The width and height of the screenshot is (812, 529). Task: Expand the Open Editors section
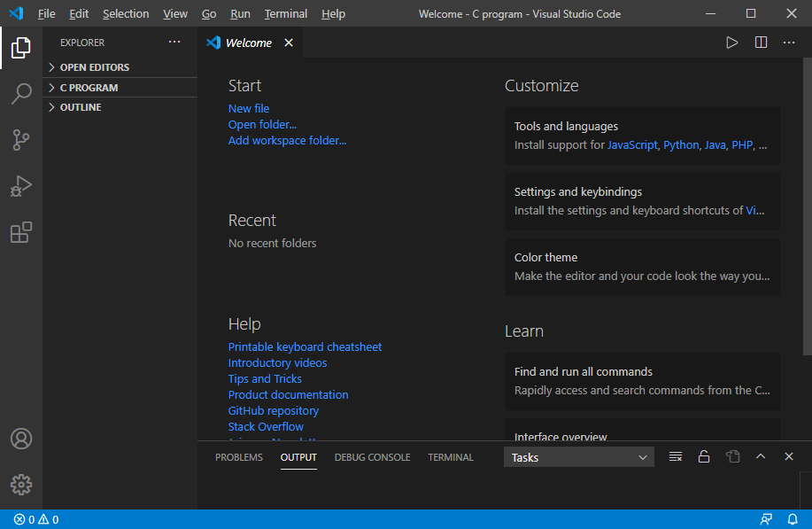pos(120,67)
